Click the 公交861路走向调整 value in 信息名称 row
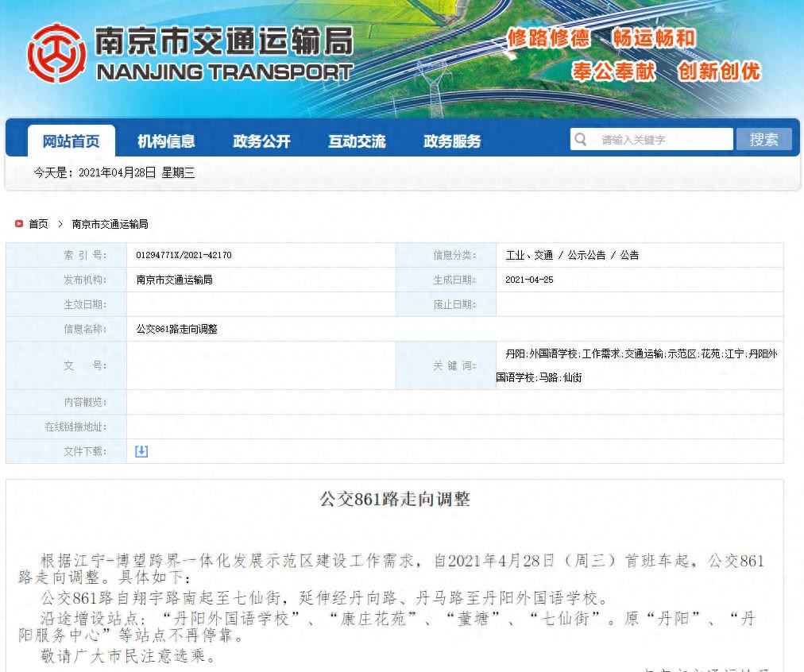This screenshot has width=804, height=672. click(x=176, y=329)
